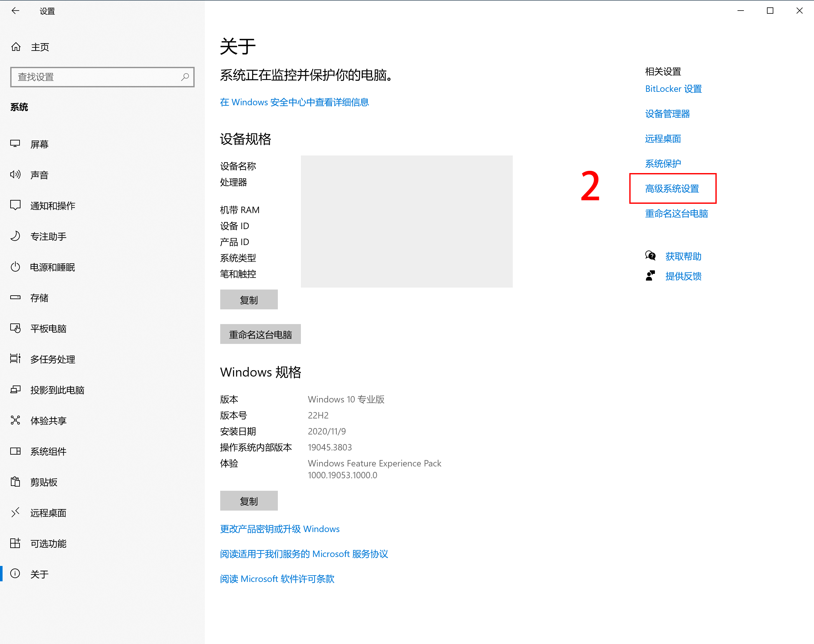Open the Device Manager link

point(667,114)
